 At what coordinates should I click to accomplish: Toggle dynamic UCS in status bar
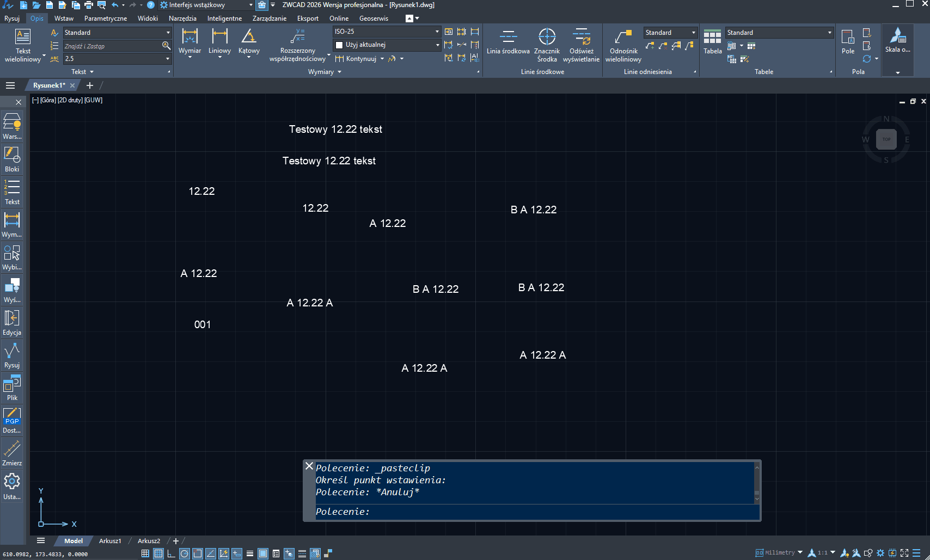224,553
